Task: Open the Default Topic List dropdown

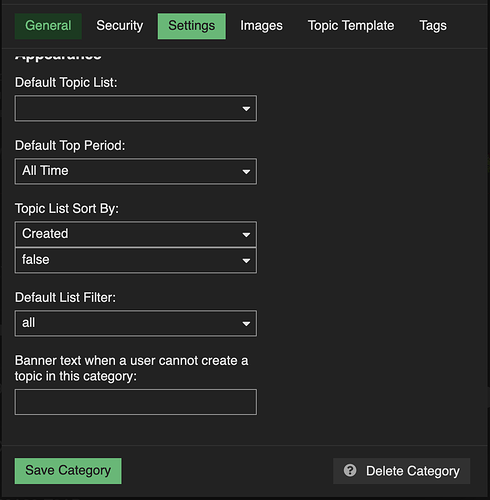Action: pyautogui.click(x=136, y=108)
